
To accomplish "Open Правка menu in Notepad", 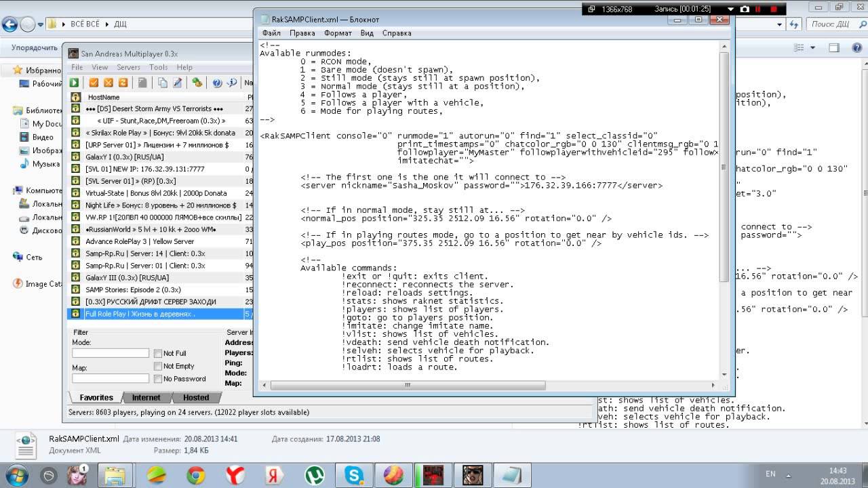I will point(302,33).
